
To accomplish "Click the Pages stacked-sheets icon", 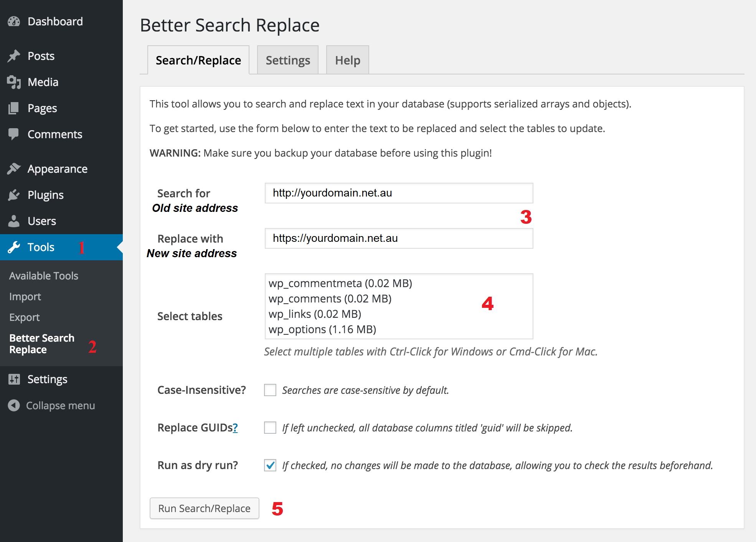I will pyautogui.click(x=14, y=108).
